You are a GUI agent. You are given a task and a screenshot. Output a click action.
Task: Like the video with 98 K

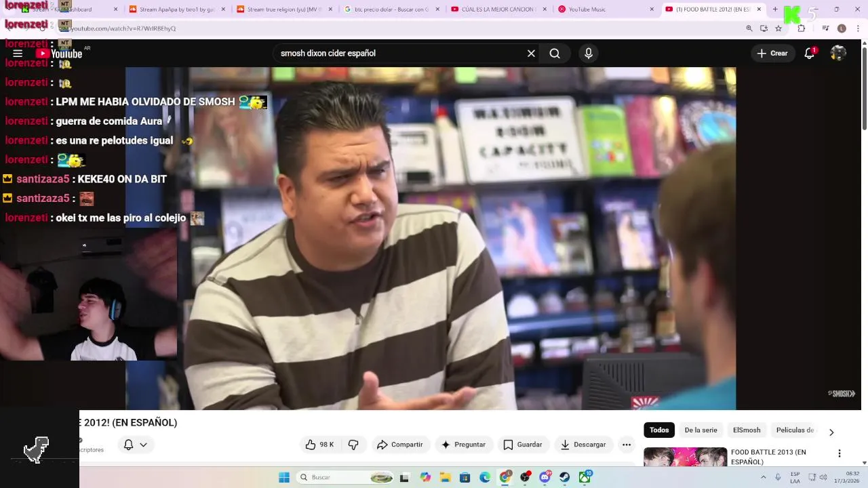pyautogui.click(x=319, y=445)
